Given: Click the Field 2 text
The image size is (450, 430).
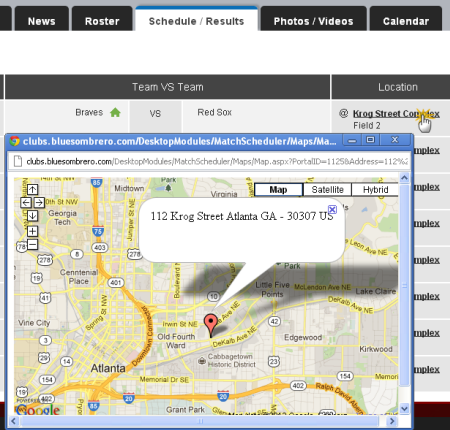Looking at the screenshot, I should click(367, 126).
